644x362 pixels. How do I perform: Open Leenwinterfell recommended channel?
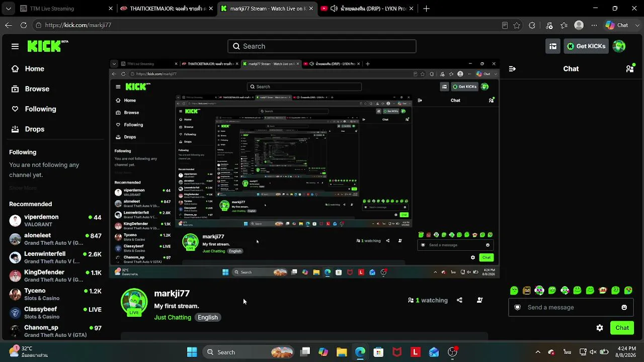[55, 257]
